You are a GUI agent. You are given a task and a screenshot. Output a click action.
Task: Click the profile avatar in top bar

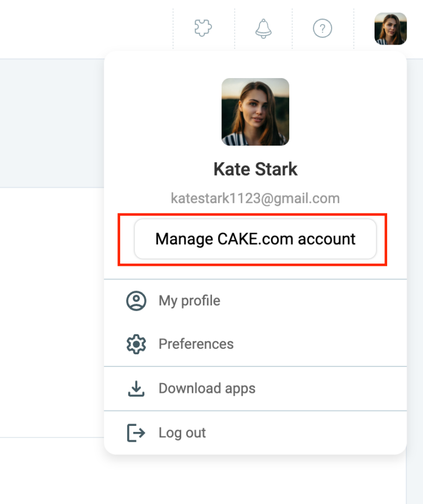pos(391,29)
